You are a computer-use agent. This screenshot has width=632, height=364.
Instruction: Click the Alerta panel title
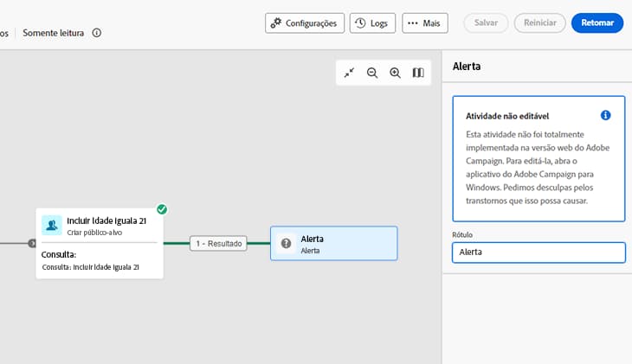pyautogui.click(x=467, y=67)
